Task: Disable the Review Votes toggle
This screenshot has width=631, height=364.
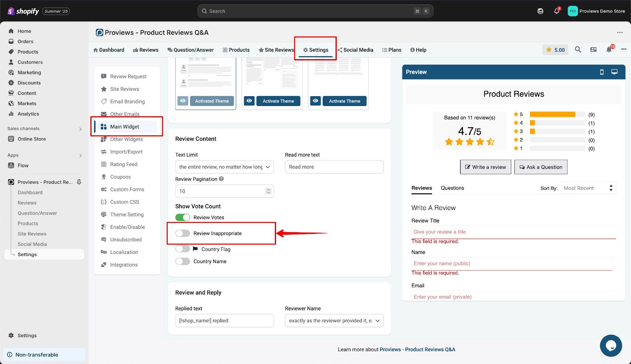Action: coord(183,217)
